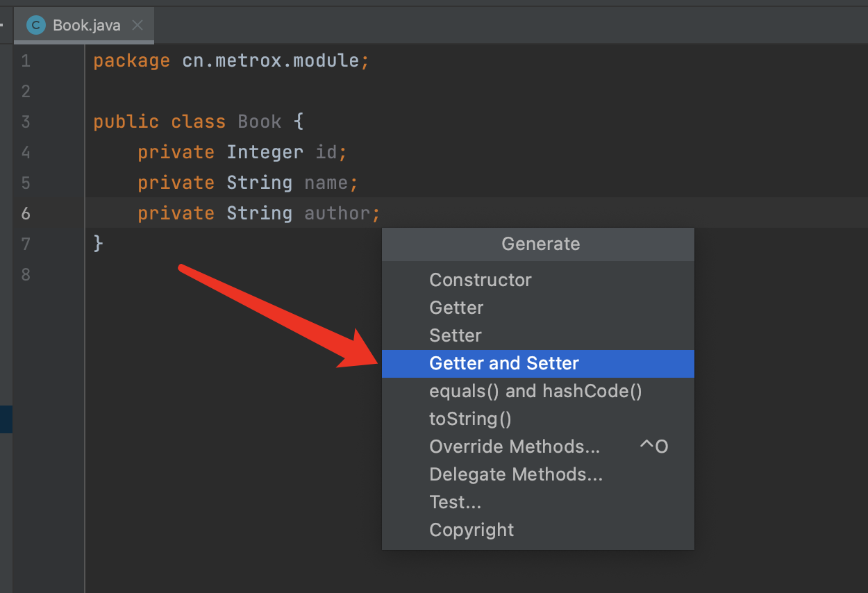This screenshot has width=868, height=593.
Task: Select toString() from the Generate list
Action: tap(470, 419)
